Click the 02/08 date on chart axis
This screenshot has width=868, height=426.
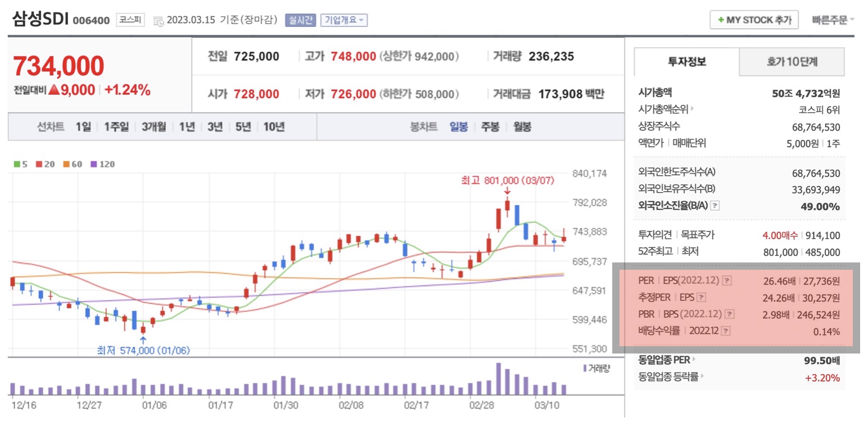pos(351,404)
